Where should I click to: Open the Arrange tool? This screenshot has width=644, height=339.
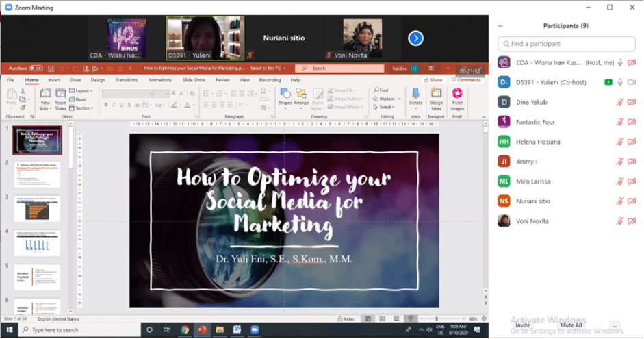pyautogui.click(x=301, y=98)
